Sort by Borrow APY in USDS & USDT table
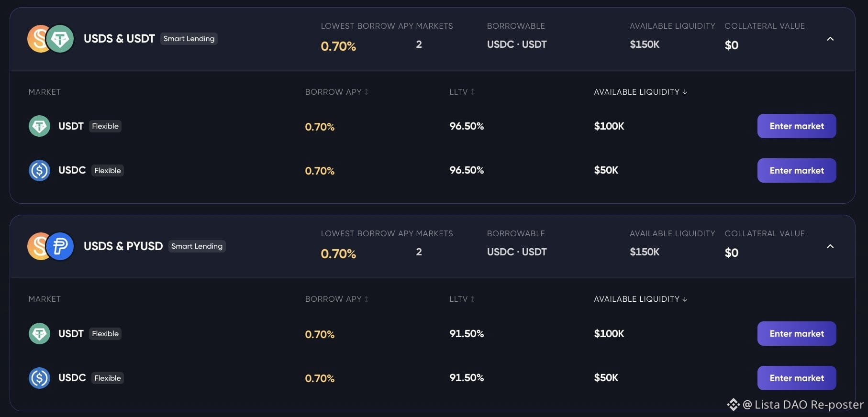Screen dimensions: 868x417 tap(337, 92)
